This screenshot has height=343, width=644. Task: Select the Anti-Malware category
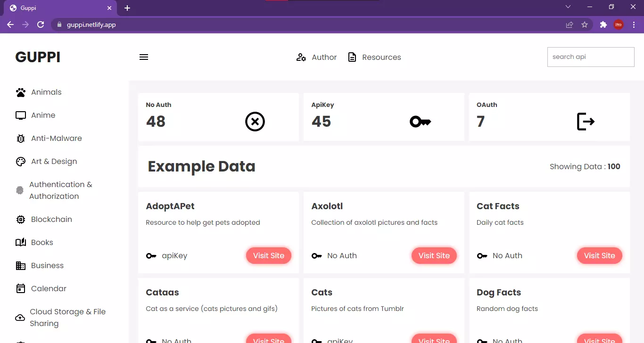coord(57,139)
